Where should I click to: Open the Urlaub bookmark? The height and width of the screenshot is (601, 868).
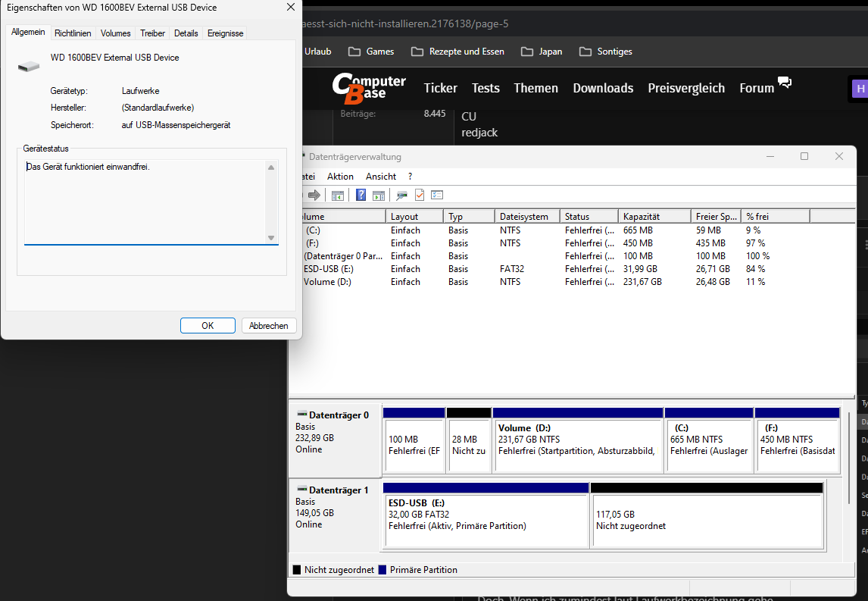(318, 52)
